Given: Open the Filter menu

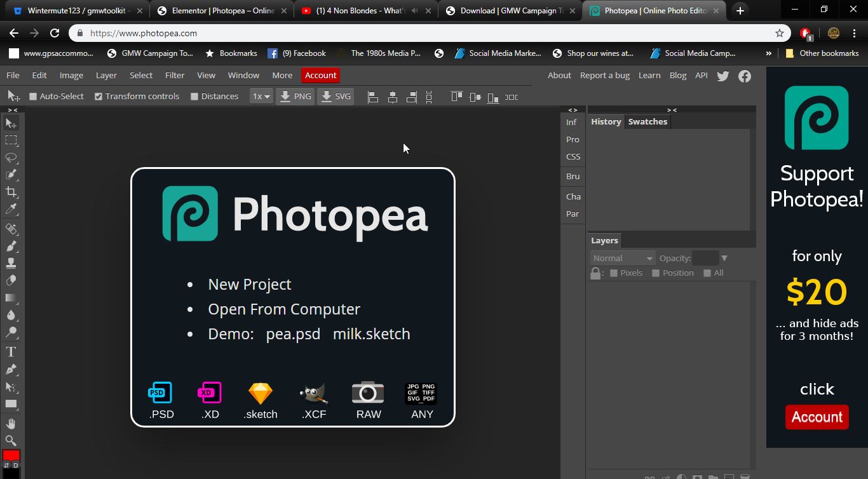Looking at the screenshot, I should [175, 75].
